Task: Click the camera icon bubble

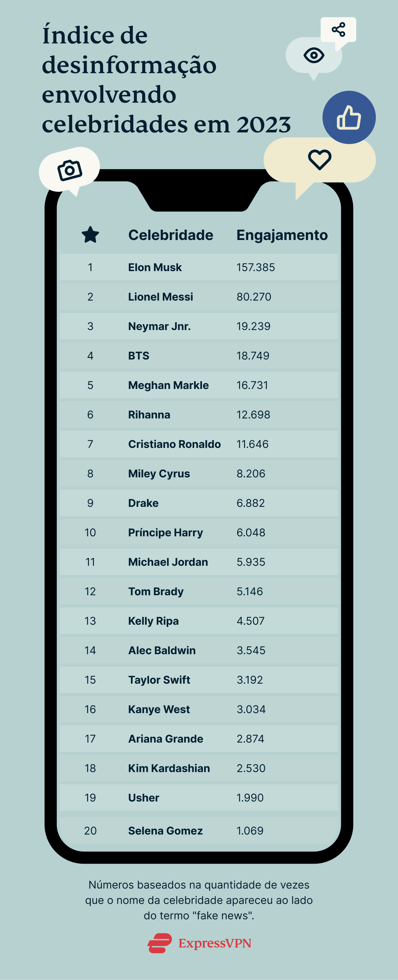Action: click(70, 170)
